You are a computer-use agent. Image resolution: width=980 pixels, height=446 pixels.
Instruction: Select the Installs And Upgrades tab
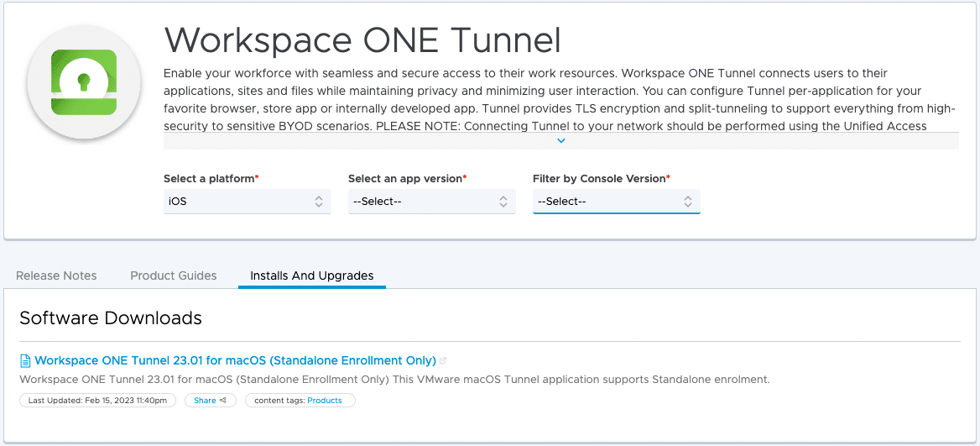311,275
